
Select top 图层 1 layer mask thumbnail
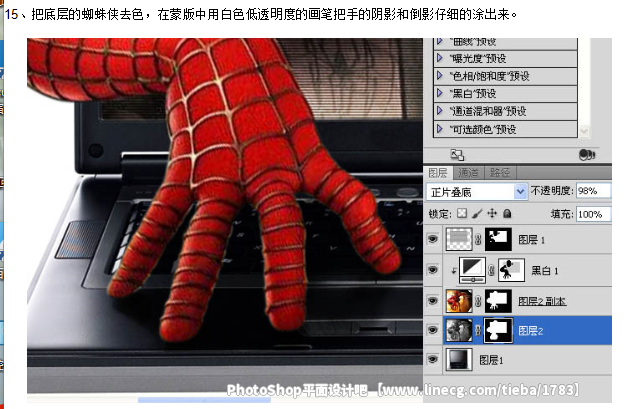pos(498,239)
